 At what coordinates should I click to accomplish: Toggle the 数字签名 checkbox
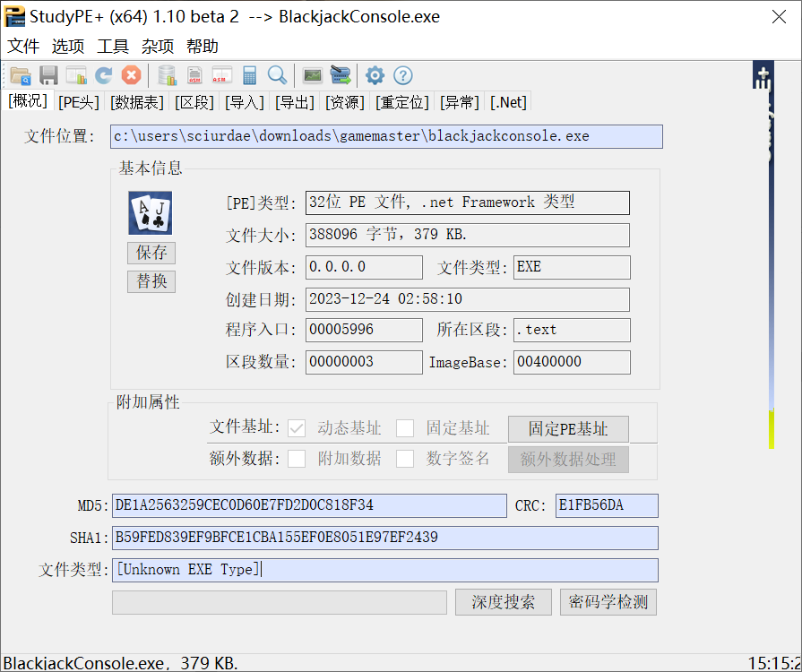click(x=404, y=459)
